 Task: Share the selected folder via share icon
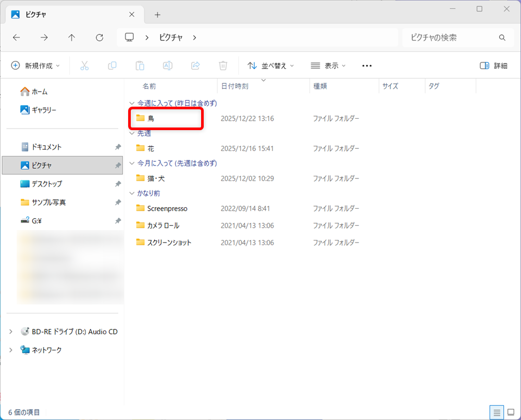click(195, 66)
